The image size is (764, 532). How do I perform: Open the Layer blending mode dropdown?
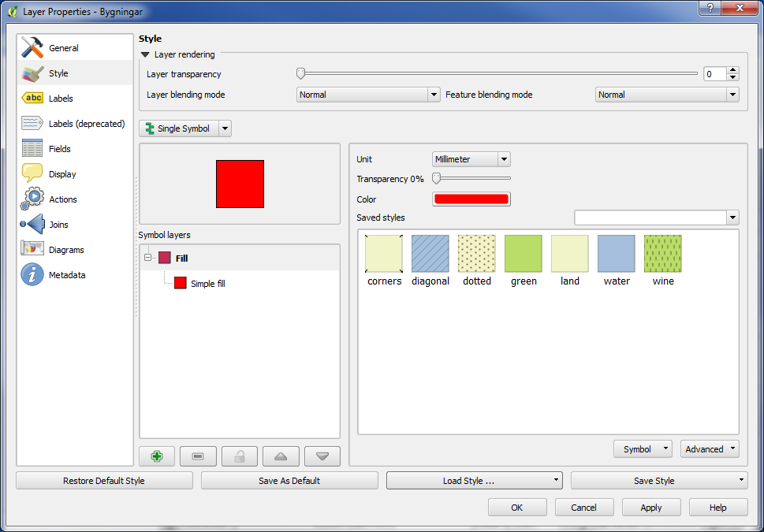click(x=368, y=95)
